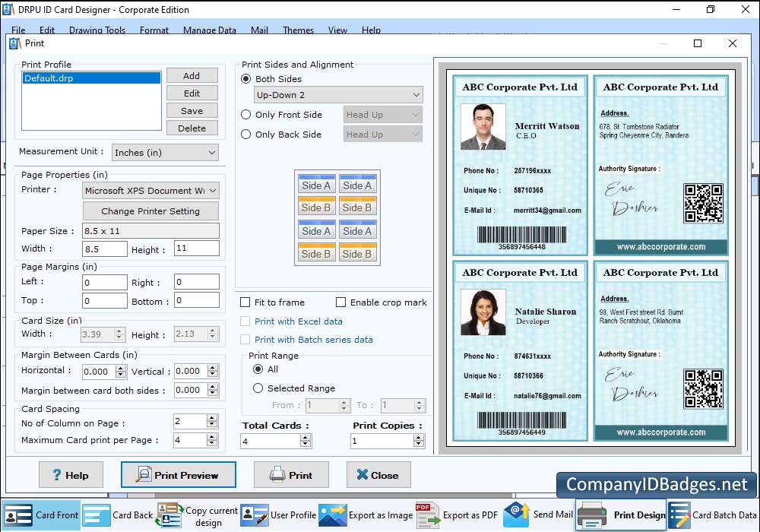Open the Up-Down 2 alignment dropdown
This screenshot has height=532, width=760.
click(x=338, y=94)
